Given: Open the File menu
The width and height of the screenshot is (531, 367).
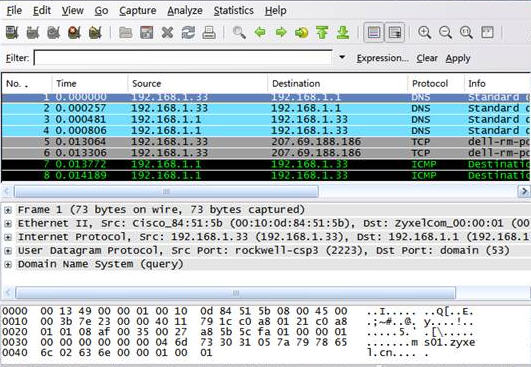Looking at the screenshot, I should click(x=14, y=10).
